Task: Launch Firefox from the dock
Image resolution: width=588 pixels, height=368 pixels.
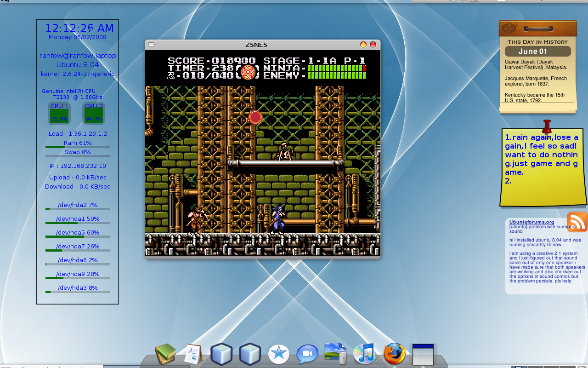Action: [394, 354]
